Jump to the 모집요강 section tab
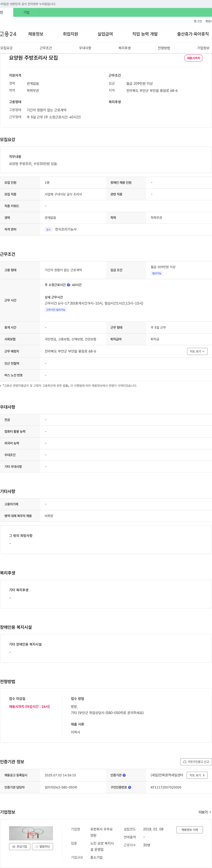 point(6,48)
